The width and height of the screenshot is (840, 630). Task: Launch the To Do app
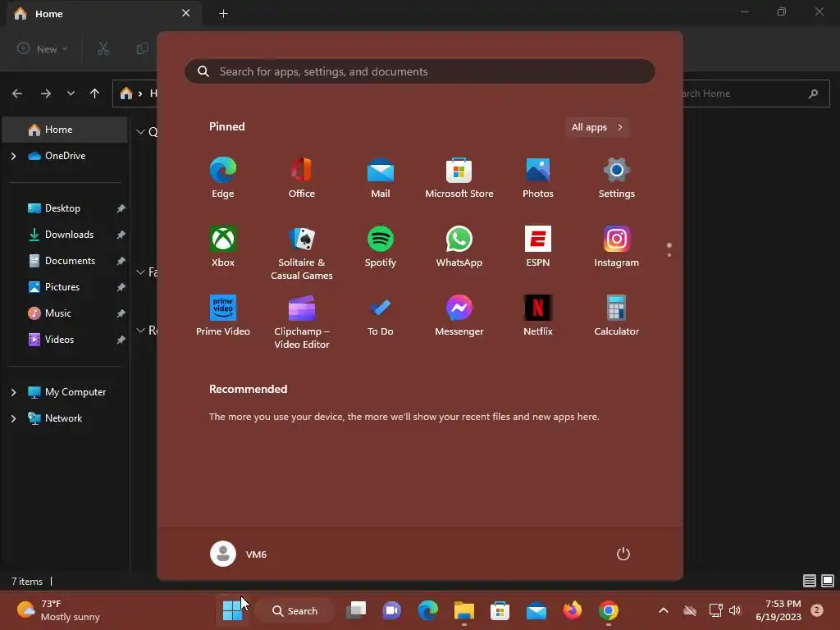(x=381, y=316)
